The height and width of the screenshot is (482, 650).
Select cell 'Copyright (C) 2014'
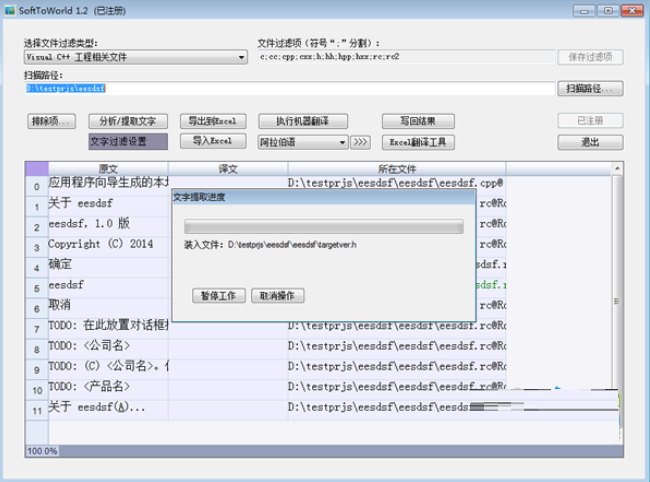108,247
